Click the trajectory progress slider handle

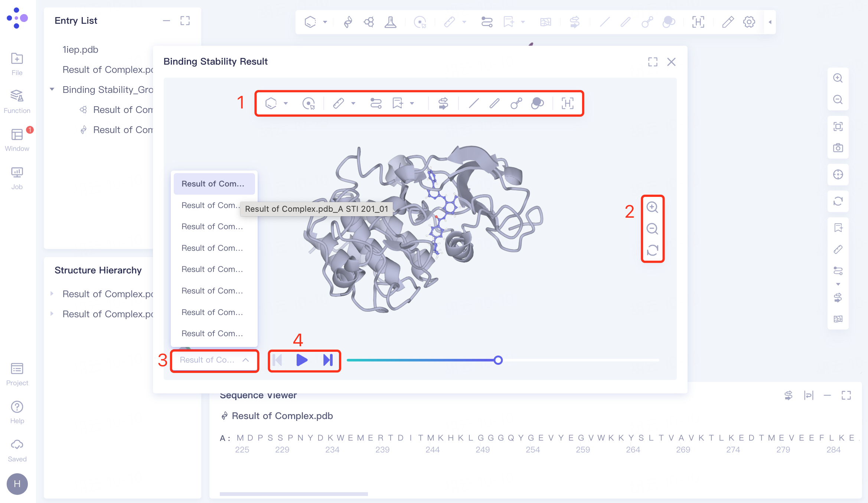coord(499,360)
